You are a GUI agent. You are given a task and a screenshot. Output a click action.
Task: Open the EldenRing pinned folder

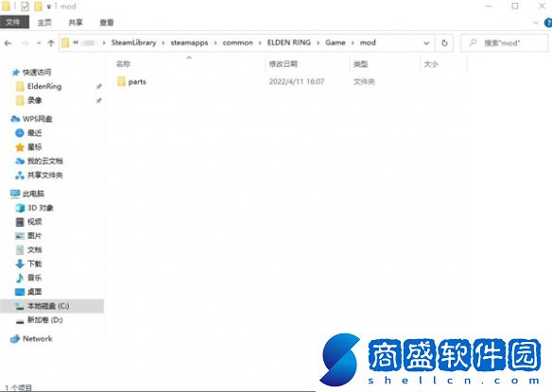pyautogui.click(x=44, y=86)
